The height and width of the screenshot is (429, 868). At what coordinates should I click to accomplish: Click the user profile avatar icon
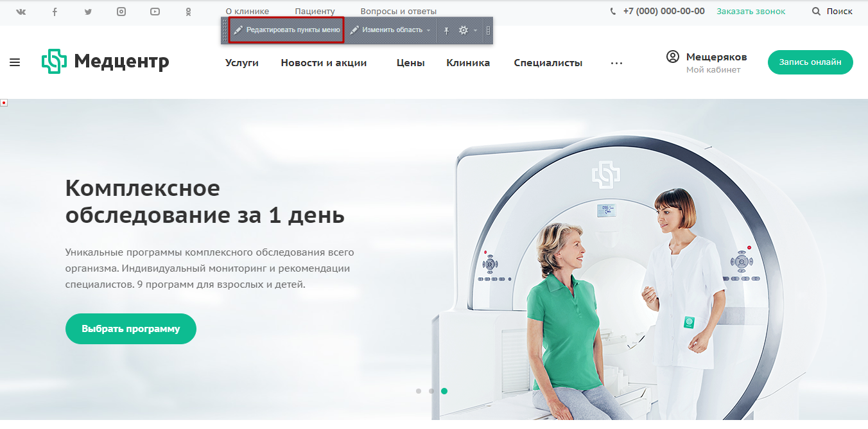pos(673,57)
